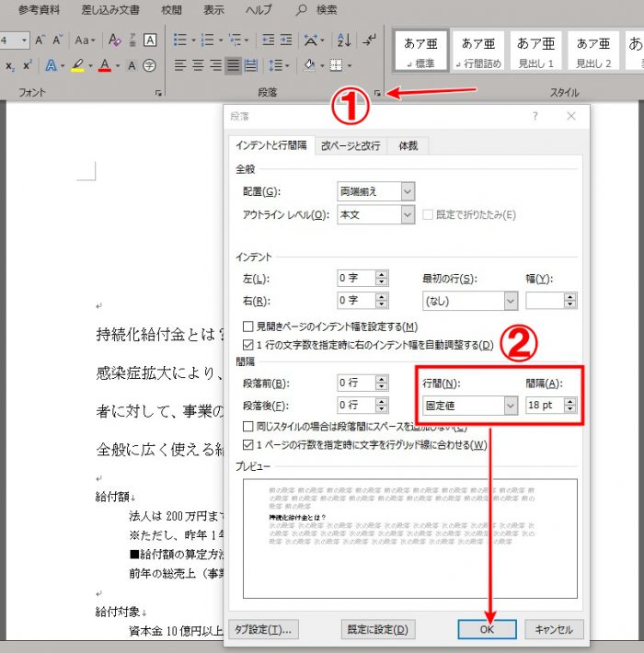This screenshot has width=644, height=653.
Task: Center align text
Action: coord(198,65)
